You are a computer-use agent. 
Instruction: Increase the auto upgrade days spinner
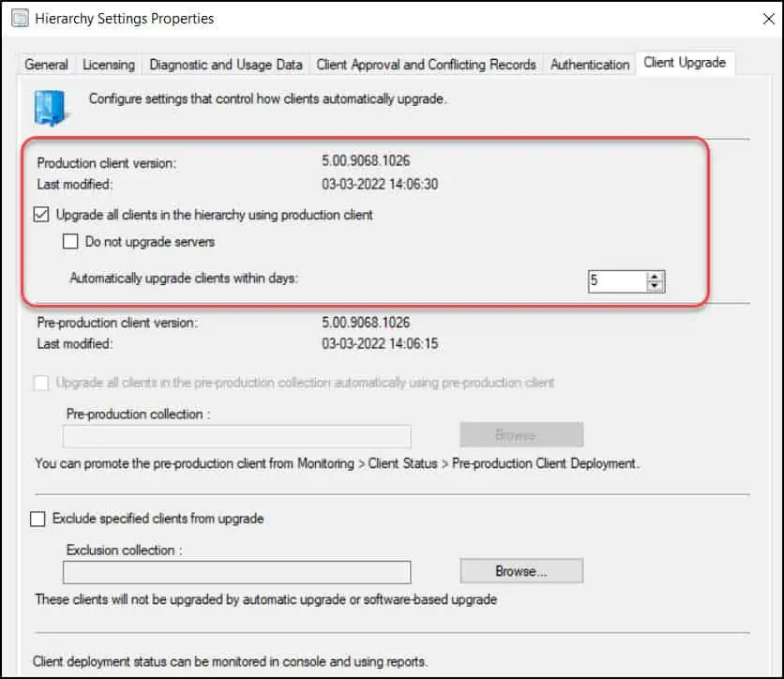655,276
